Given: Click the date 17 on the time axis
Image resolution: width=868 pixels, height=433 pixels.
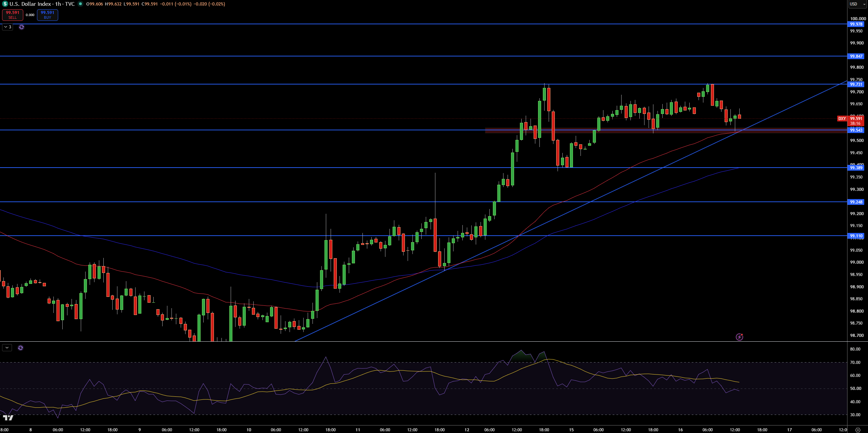Looking at the screenshot, I should tap(790, 430).
